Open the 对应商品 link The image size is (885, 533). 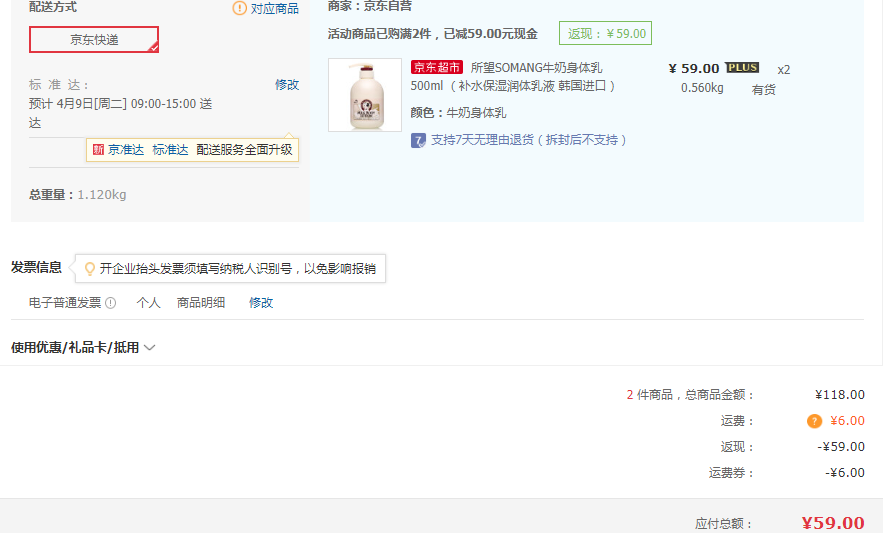(x=275, y=8)
